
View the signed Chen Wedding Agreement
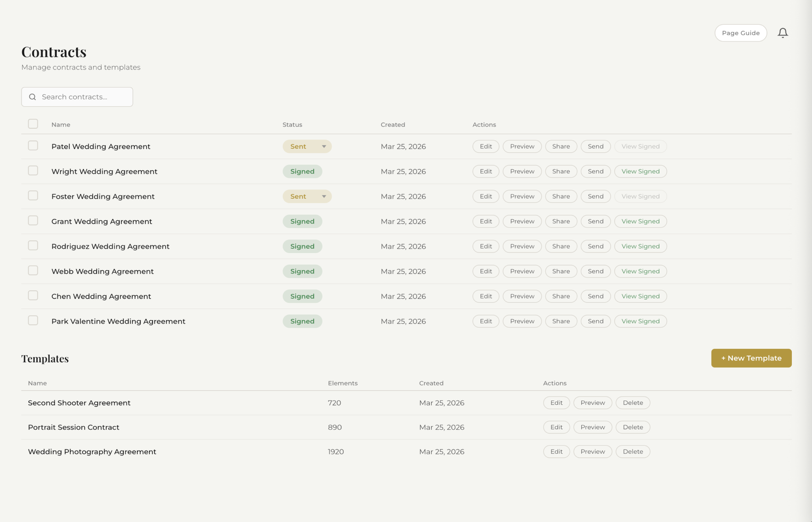point(640,296)
